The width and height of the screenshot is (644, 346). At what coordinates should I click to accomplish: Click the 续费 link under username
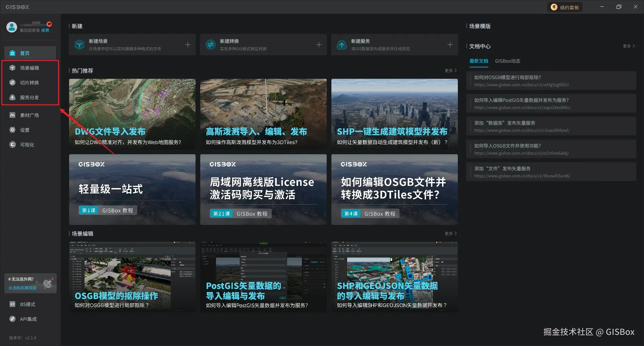[x=45, y=31]
